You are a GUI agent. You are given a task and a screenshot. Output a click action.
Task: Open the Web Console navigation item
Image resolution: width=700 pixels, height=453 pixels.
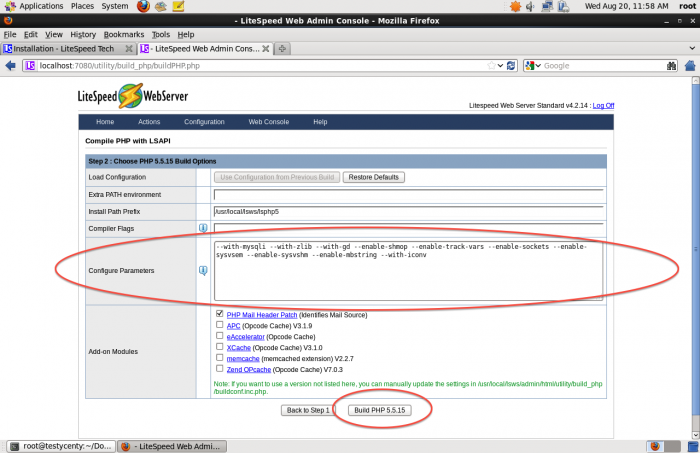269,122
